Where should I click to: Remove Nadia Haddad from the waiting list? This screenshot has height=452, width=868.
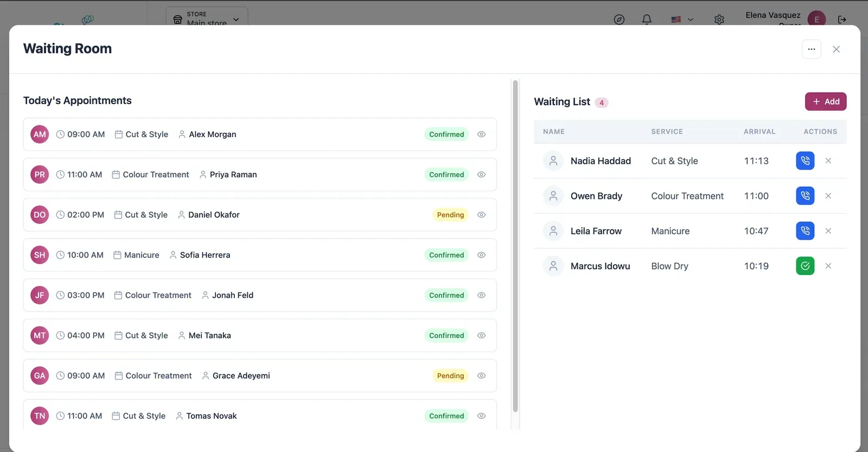(x=828, y=161)
